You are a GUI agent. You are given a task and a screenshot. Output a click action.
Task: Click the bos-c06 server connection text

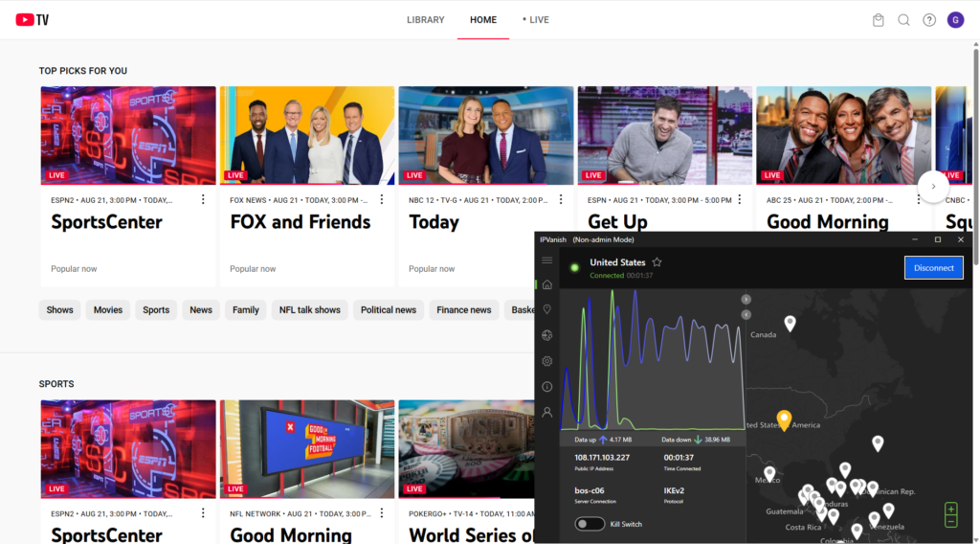[x=590, y=491]
